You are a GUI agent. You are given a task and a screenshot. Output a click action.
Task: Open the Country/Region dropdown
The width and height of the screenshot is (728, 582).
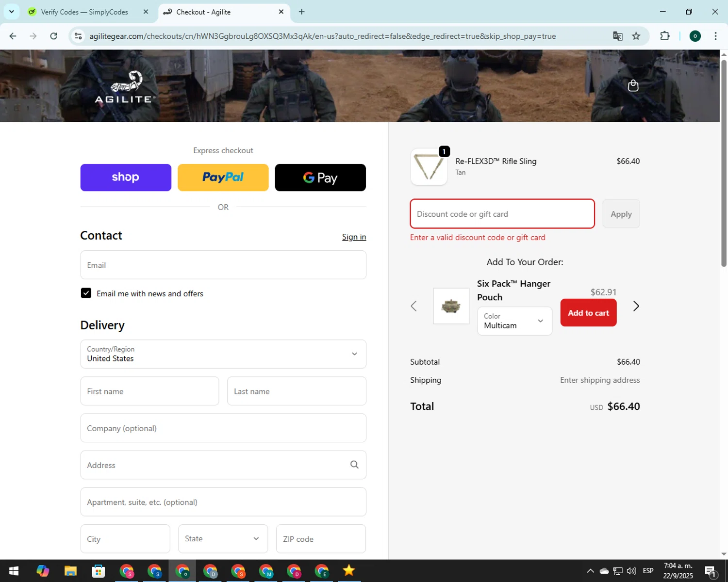click(223, 354)
